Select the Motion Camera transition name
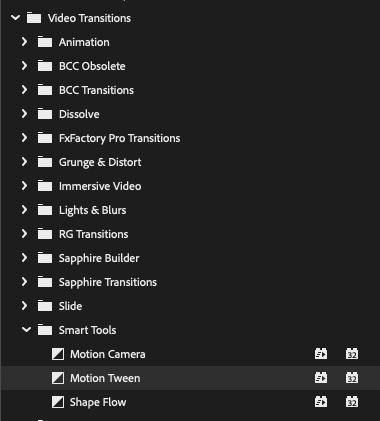The width and height of the screenshot is (380, 421). 108,354
